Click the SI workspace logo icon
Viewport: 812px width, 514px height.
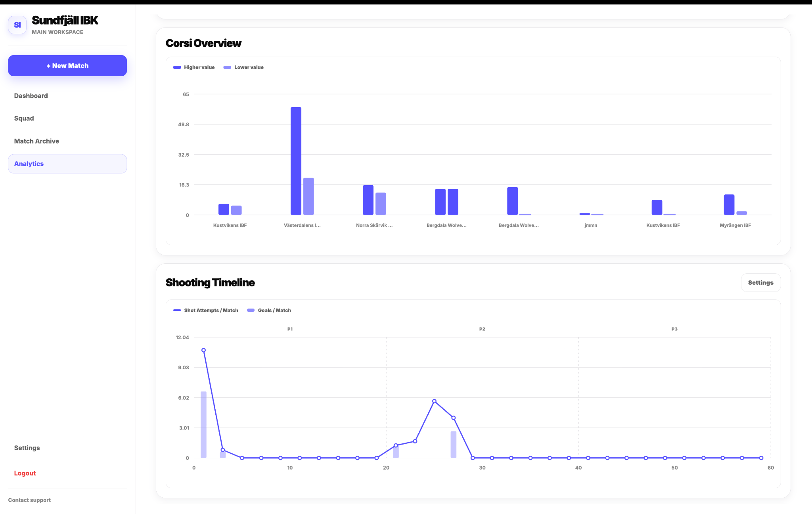(17, 25)
